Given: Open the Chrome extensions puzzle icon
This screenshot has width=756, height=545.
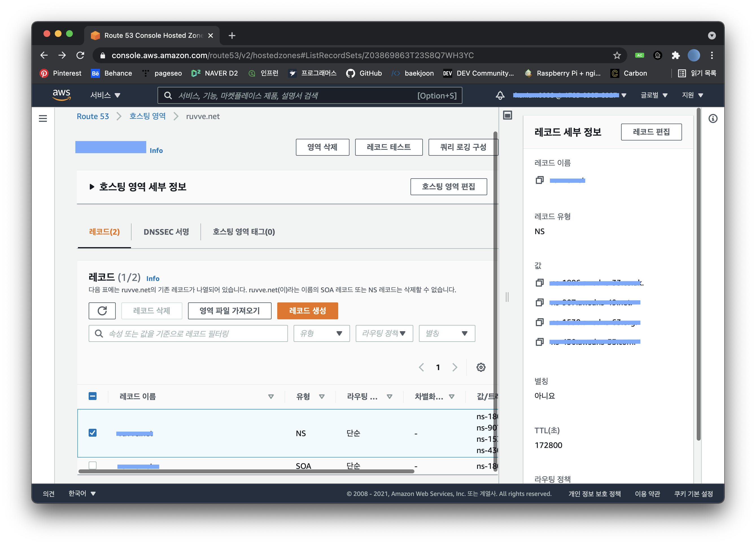Looking at the screenshot, I should point(675,55).
